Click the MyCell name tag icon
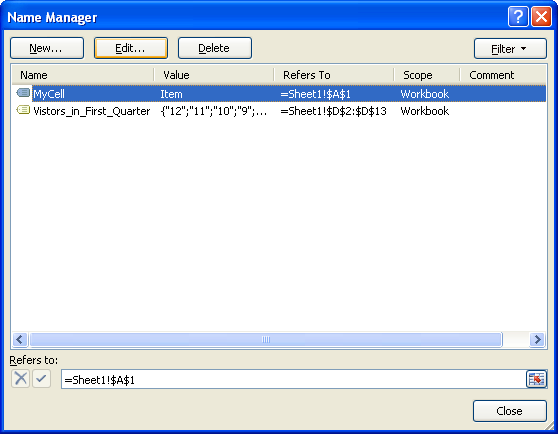The width and height of the screenshot is (558, 434). point(23,93)
